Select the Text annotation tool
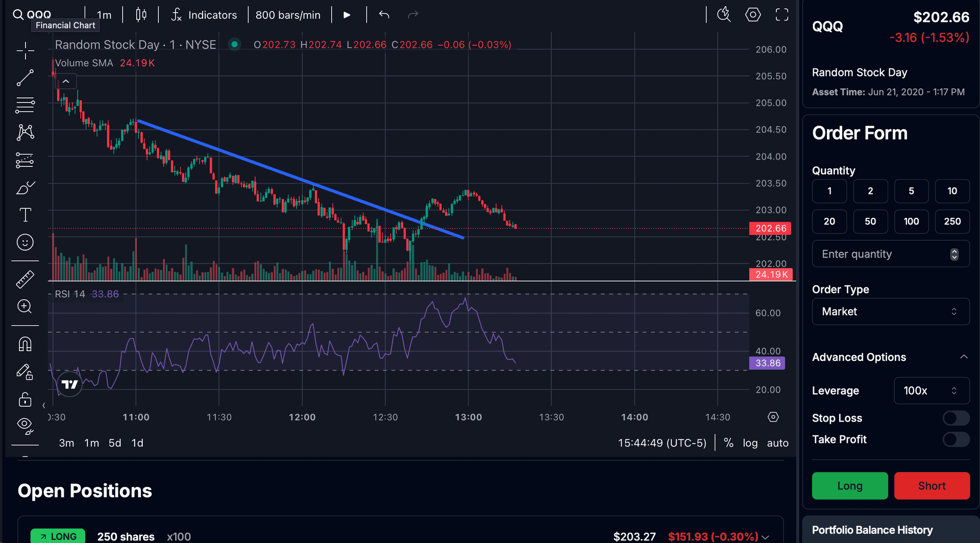The height and width of the screenshot is (543, 980). 25,215
